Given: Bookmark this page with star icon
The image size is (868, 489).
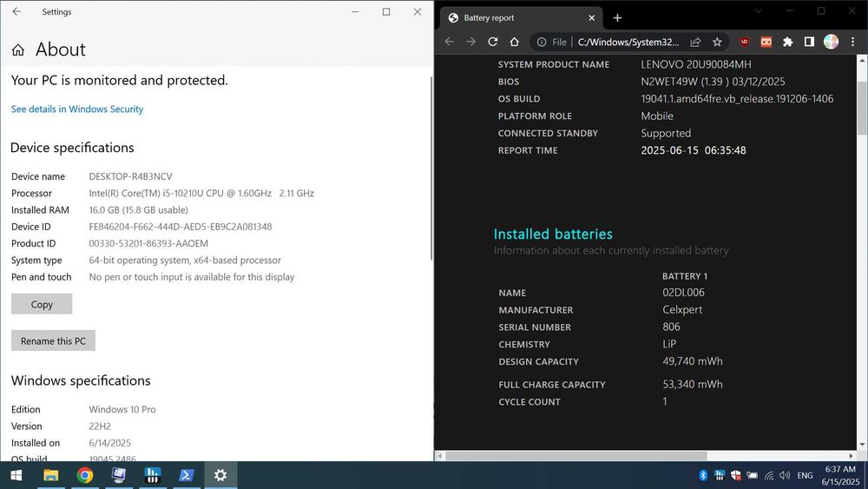Looking at the screenshot, I should 717,42.
